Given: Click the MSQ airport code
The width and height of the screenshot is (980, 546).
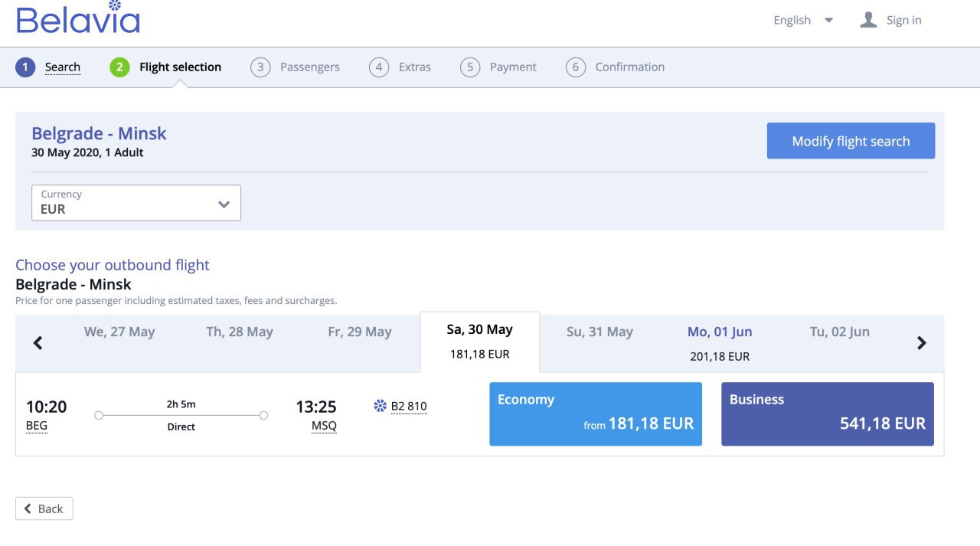Looking at the screenshot, I should pos(324,427).
